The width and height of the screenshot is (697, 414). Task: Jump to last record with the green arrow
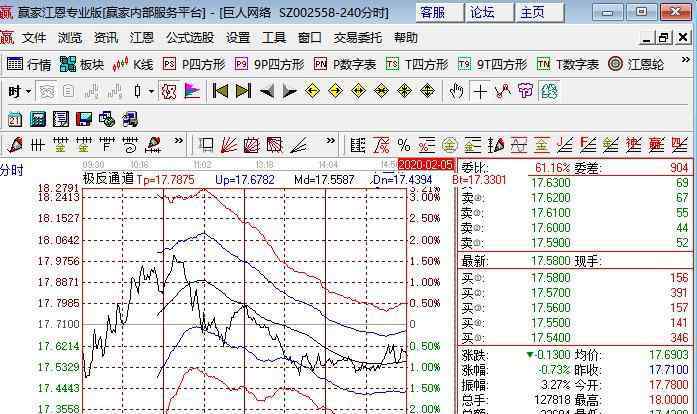[x=243, y=91]
